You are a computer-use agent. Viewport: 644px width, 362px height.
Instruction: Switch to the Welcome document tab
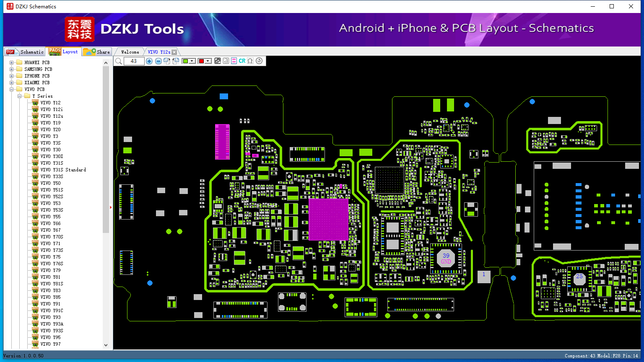pos(130,52)
